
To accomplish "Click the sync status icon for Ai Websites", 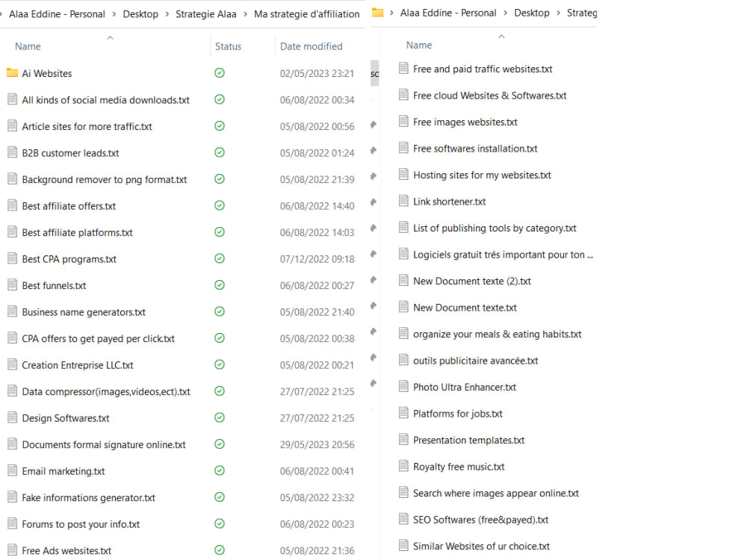I will [219, 73].
